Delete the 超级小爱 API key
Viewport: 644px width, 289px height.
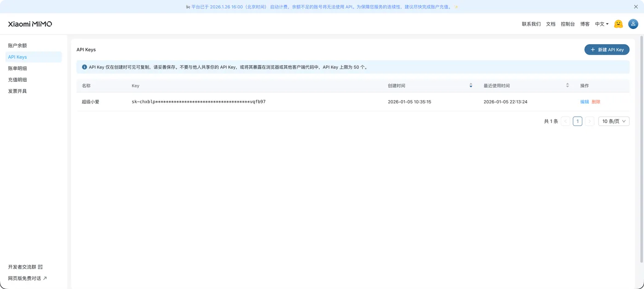click(x=596, y=102)
